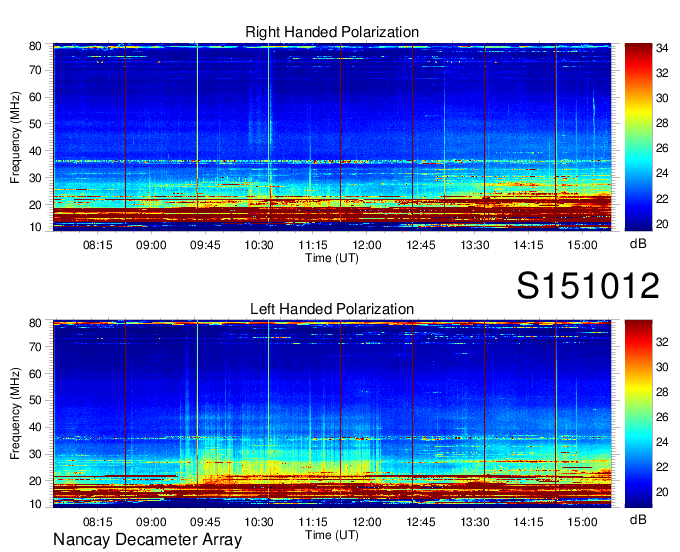Click the Right Handed plot colorbar

[x=638, y=137]
